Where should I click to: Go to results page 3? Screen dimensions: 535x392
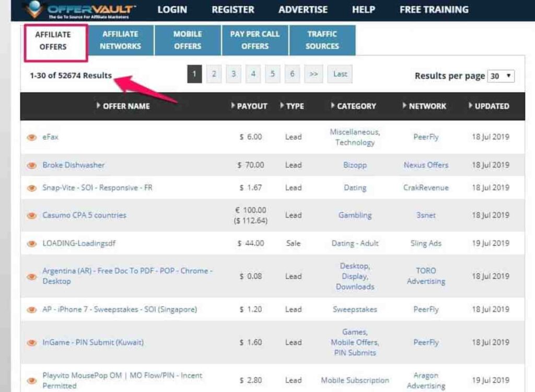tap(234, 74)
